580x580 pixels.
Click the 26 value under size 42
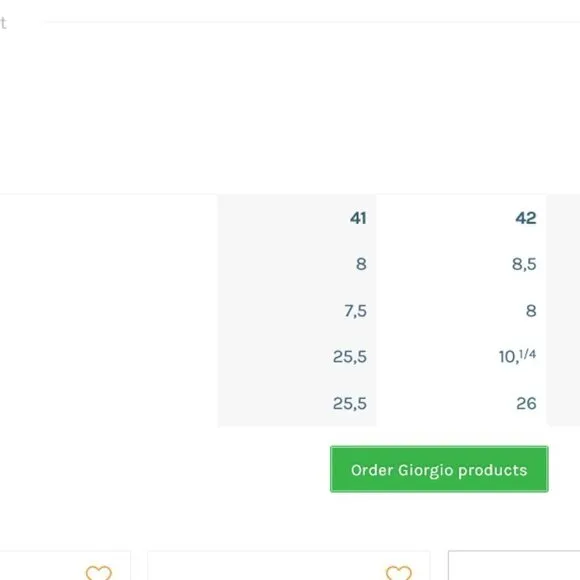pos(526,403)
